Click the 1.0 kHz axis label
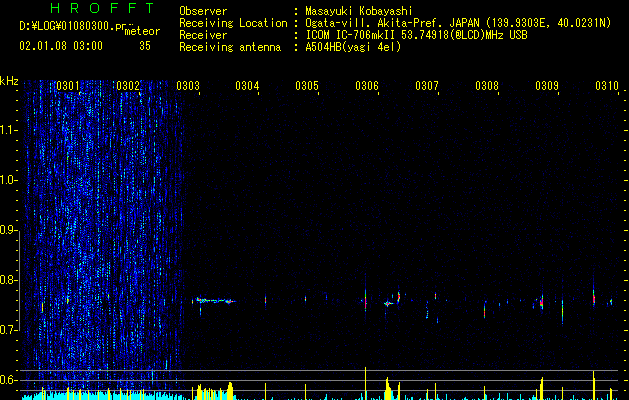 click(9, 180)
